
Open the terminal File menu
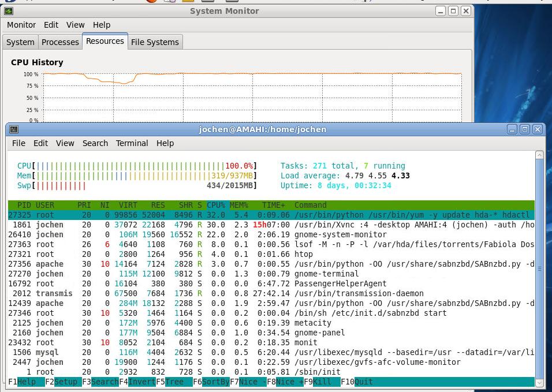tap(18, 143)
